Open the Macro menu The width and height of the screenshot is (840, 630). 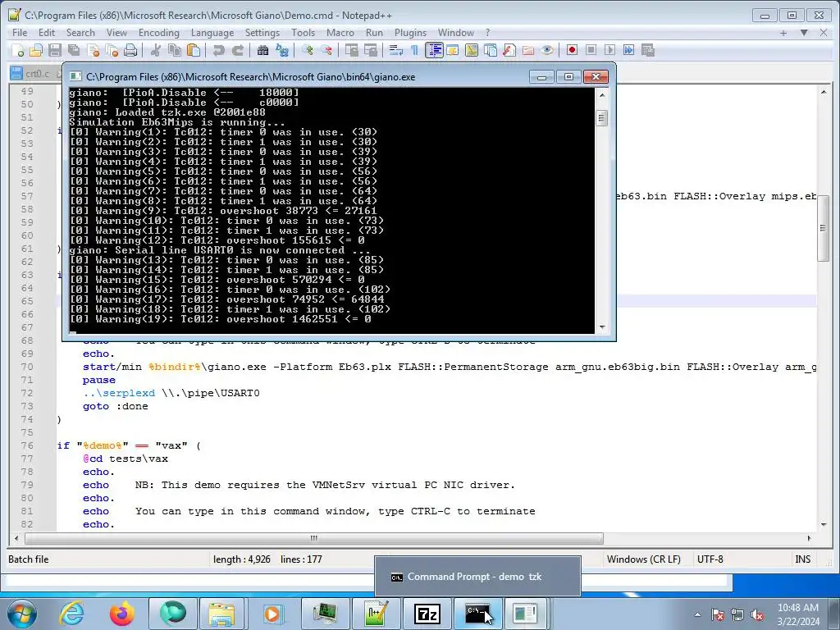tap(340, 33)
